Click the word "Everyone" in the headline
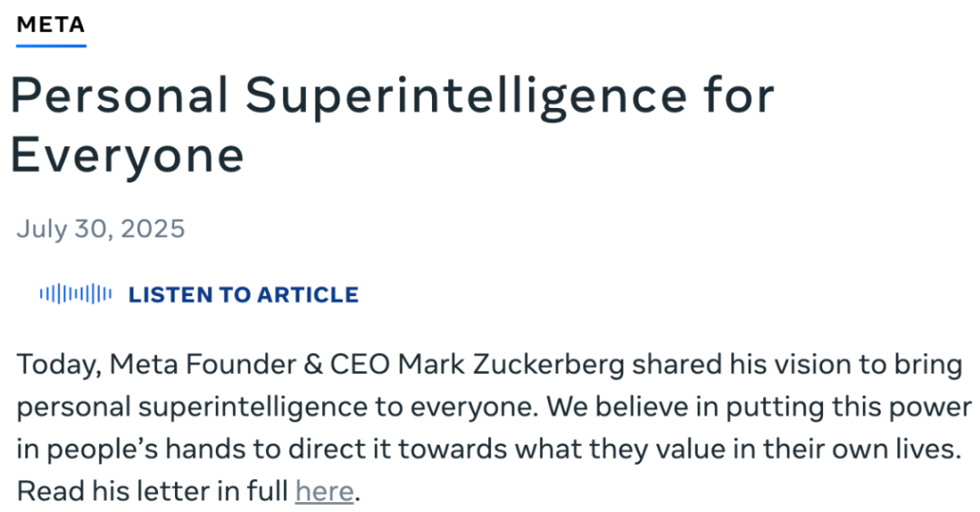 tap(128, 155)
